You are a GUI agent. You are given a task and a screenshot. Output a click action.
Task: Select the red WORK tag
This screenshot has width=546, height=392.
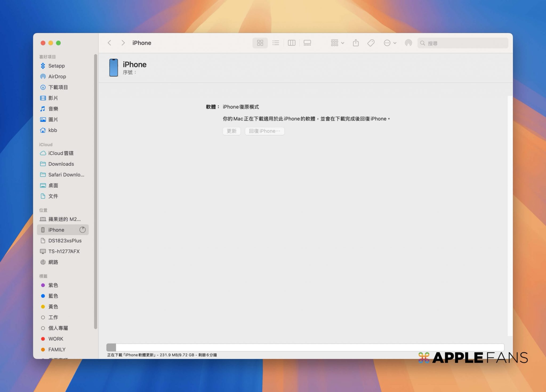pyautogui.click(x=55, y=339)
